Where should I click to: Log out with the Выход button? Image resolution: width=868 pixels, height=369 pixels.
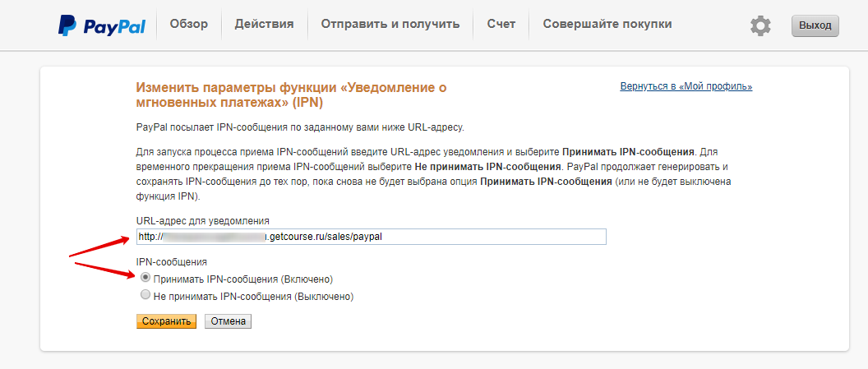[815, 26]
